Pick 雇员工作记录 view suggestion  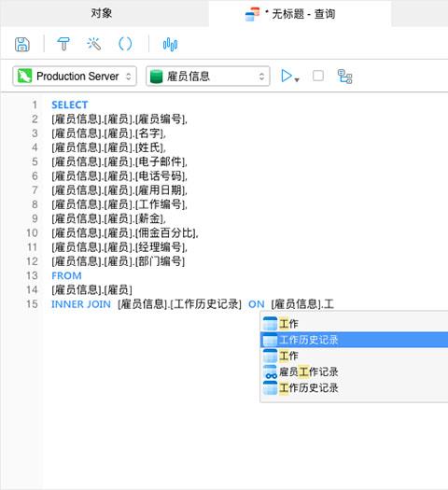(354, 371)
